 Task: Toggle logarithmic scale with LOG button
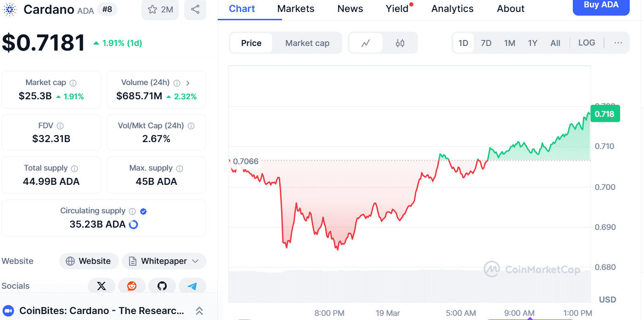point(587,43)
